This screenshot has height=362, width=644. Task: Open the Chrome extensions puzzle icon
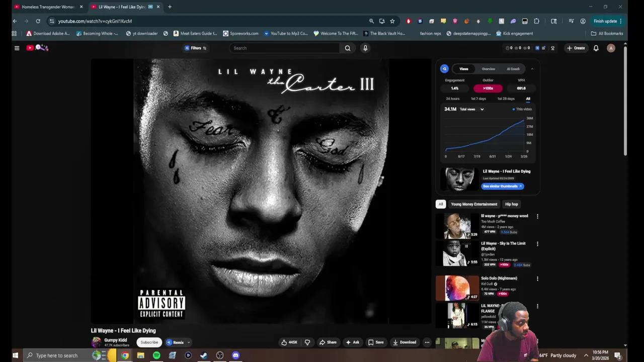click(x=536, y=21)
